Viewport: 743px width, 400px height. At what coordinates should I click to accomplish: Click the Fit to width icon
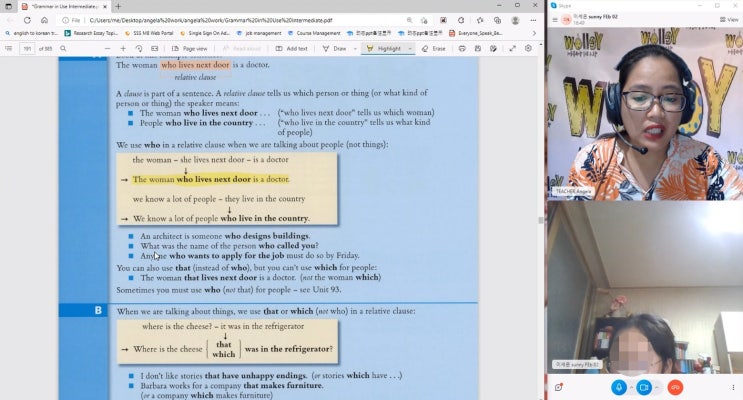click(154, 48)
